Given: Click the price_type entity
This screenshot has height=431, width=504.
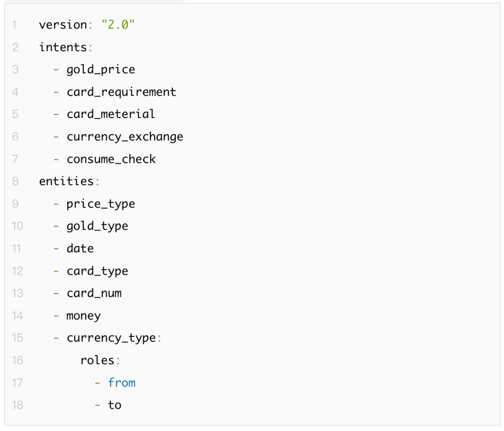Looking at the screenshot, I should click(100, 204).
